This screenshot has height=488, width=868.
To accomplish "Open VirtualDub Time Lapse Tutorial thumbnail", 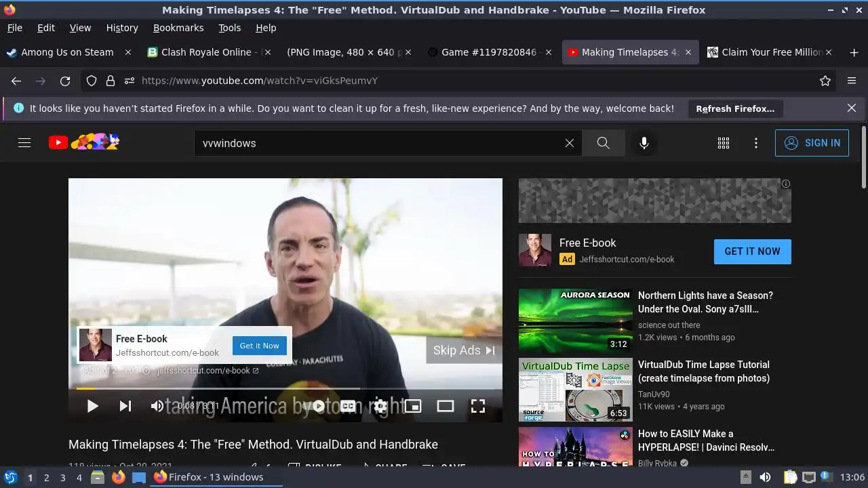I will 576,390.
